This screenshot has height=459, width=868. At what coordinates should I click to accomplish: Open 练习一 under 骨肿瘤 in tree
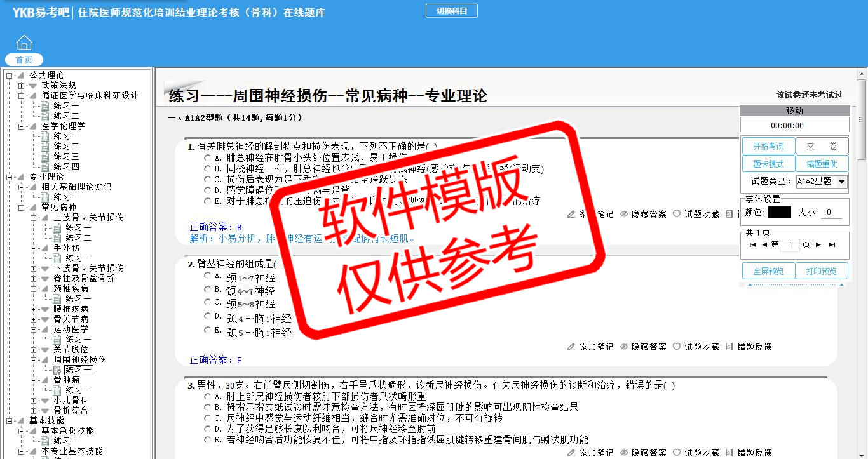pyautogui.click(x=78, y=390)
